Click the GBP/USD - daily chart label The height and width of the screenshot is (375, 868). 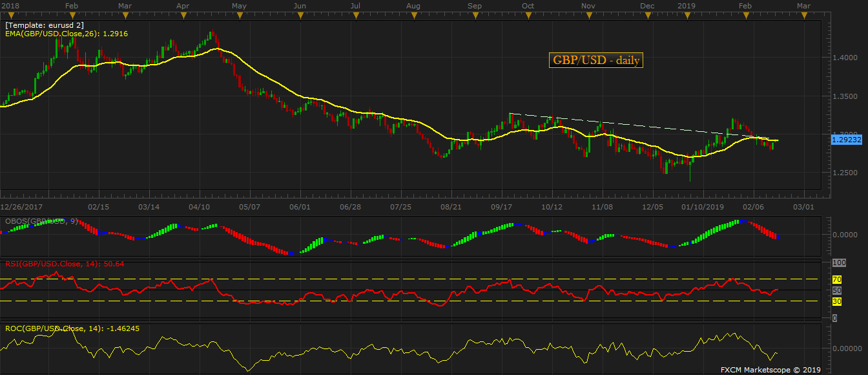[596, 60]
